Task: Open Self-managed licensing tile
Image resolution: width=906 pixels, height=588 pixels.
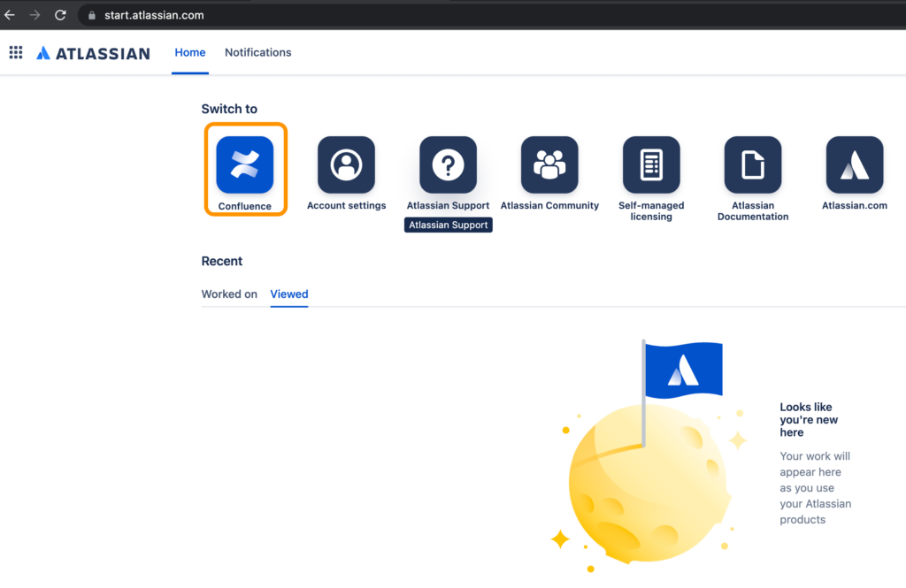Action: point(651,164)
